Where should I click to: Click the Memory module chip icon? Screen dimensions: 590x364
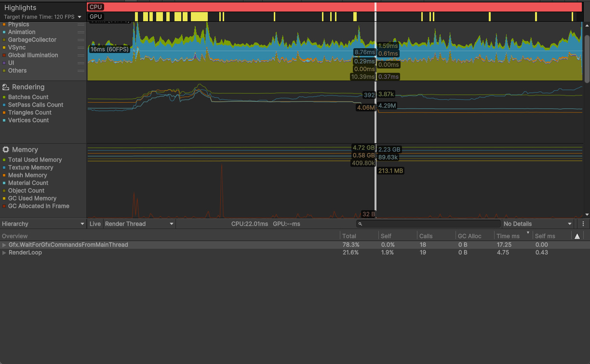click(x=6, y=150)
